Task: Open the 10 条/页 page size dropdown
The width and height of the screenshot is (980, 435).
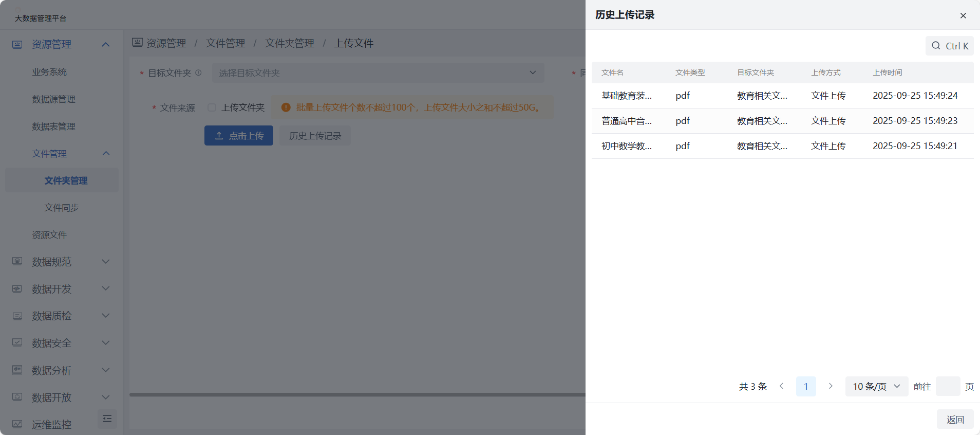Action: coord(877,386)
